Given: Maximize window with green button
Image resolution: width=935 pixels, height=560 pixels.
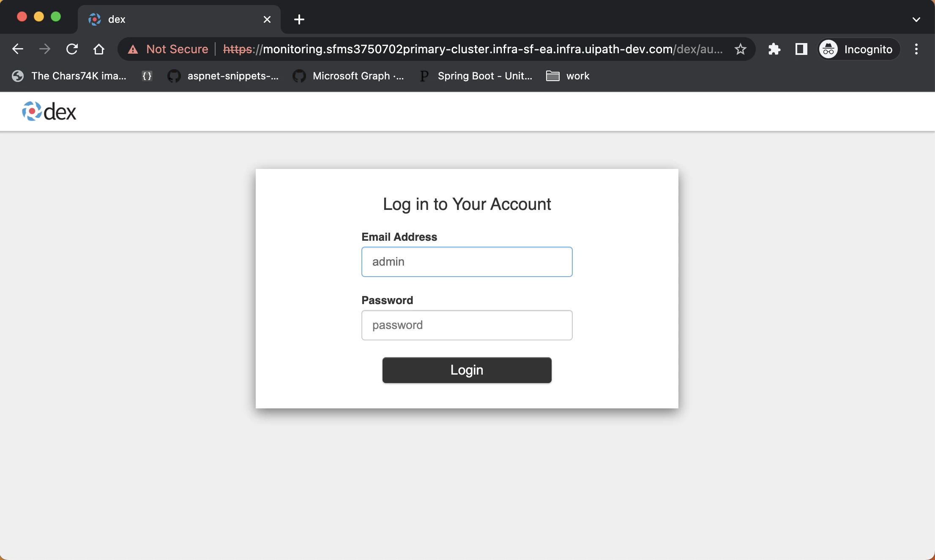Looking at the screenshot, I should tap(56, 17).
